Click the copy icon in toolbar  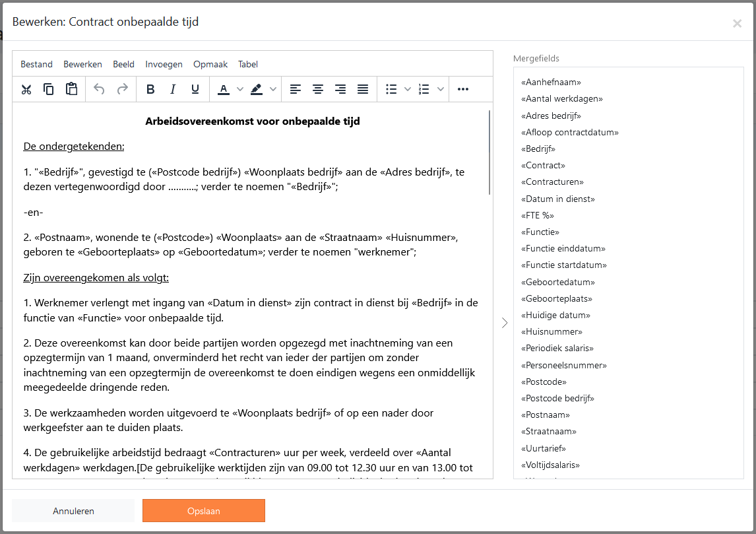(x=49, y=89)
